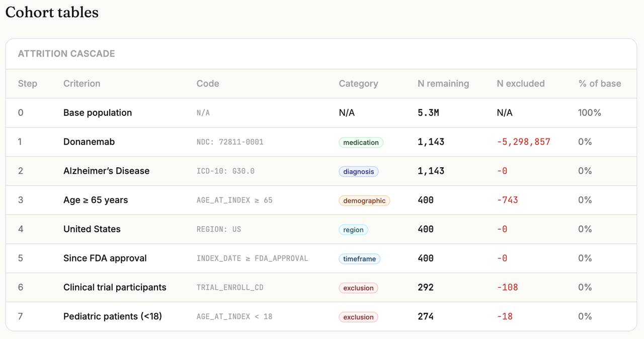644x339 pixels.
Task: Click the ICD-10: G30.0 code text
Action: click(225, 171)
